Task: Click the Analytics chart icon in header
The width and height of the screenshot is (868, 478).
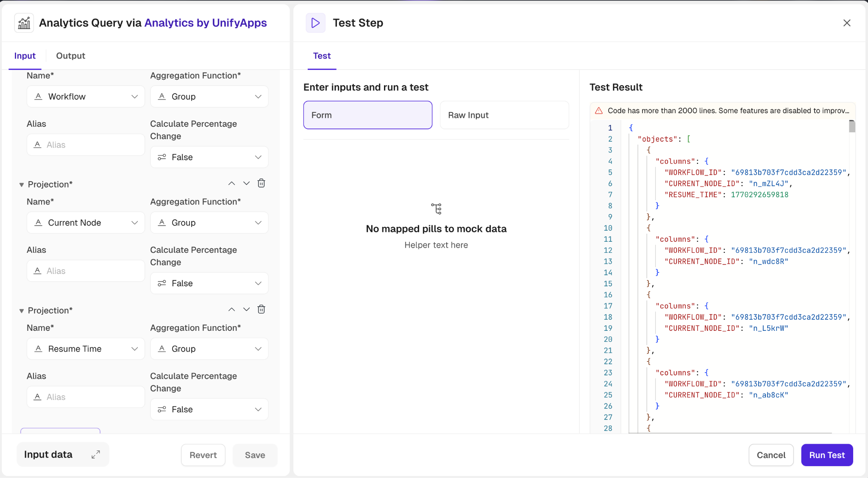Action: click(x=24, y=23)
